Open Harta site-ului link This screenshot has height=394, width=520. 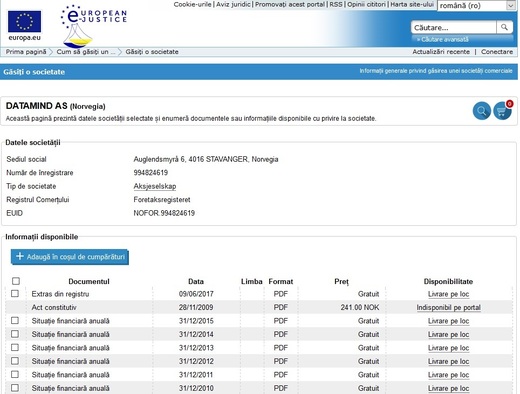click(x=412, y=5)
